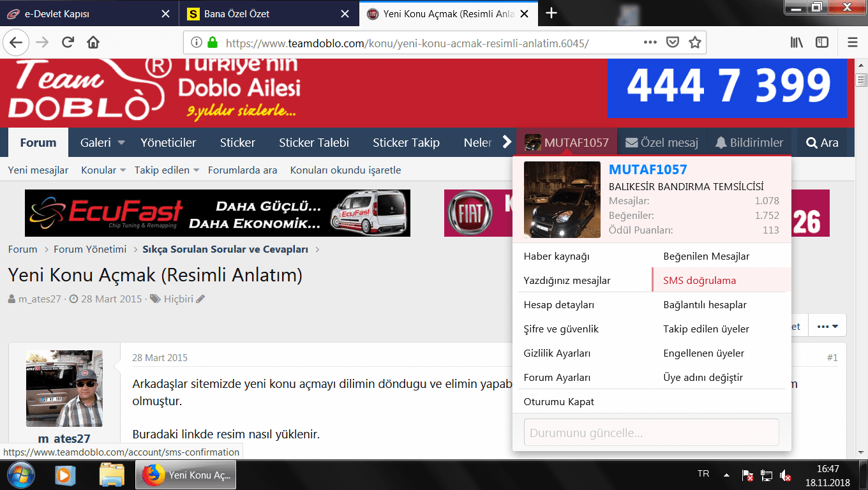
Task: Open Firefox hamburger menu
Action: tap(852, 43)
